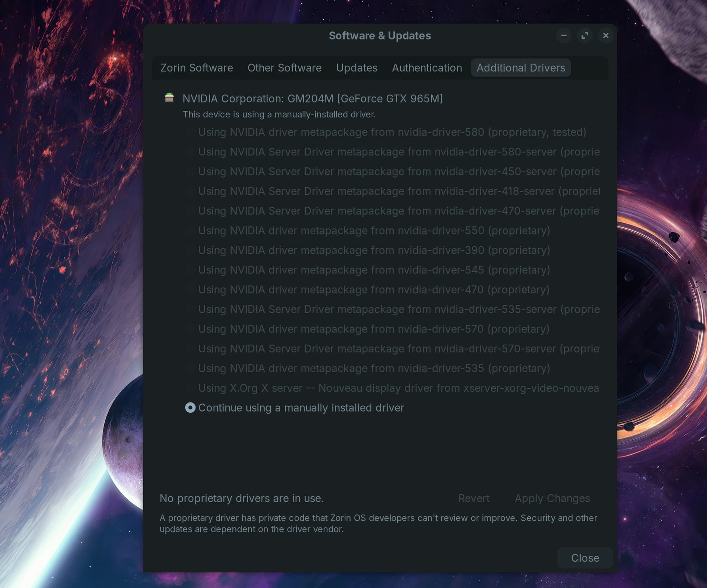
Task: Switch to the Other Software tab
Action: click(x=284, y=68)
